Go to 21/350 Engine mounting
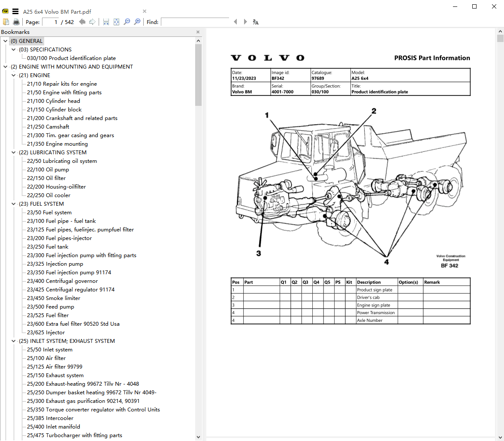 coord(57,144)
